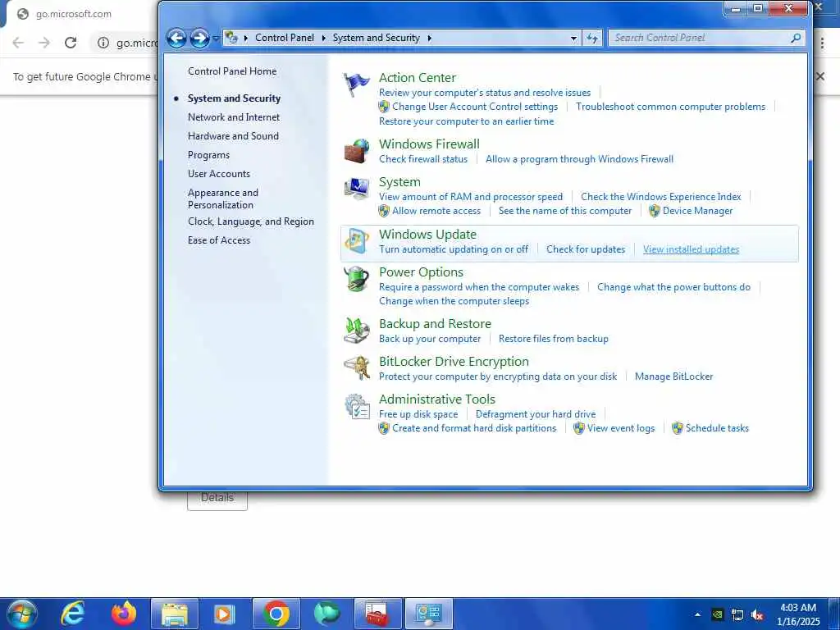Expand the Control Panel breadcrumb arrow
The width and height of the screenshot is (840, 630).
click(323, 38)
